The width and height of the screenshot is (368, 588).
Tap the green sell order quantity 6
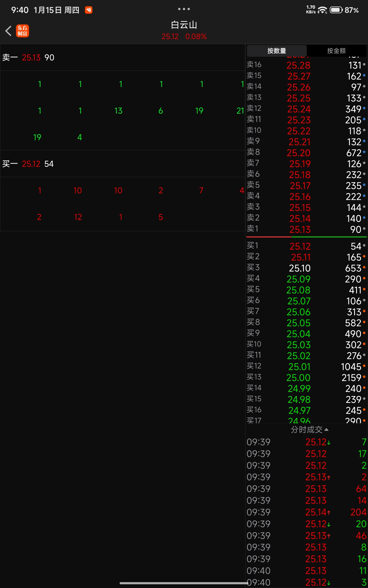(x=161, y=111)
